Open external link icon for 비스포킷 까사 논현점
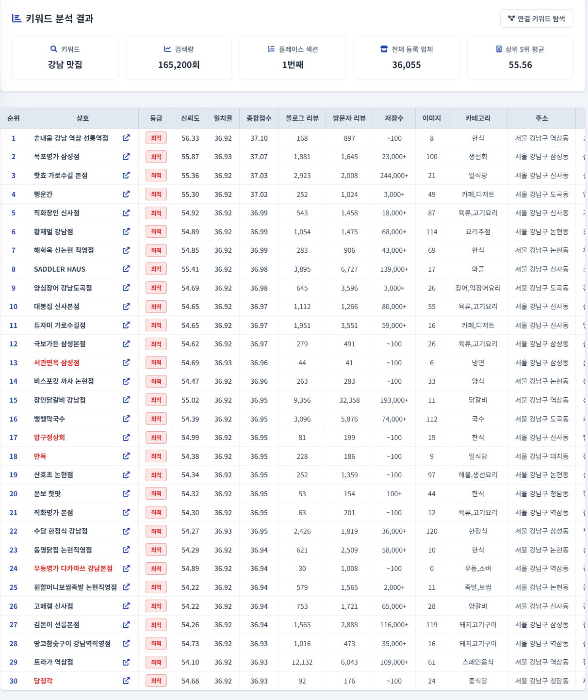 (x=126, y=381)
